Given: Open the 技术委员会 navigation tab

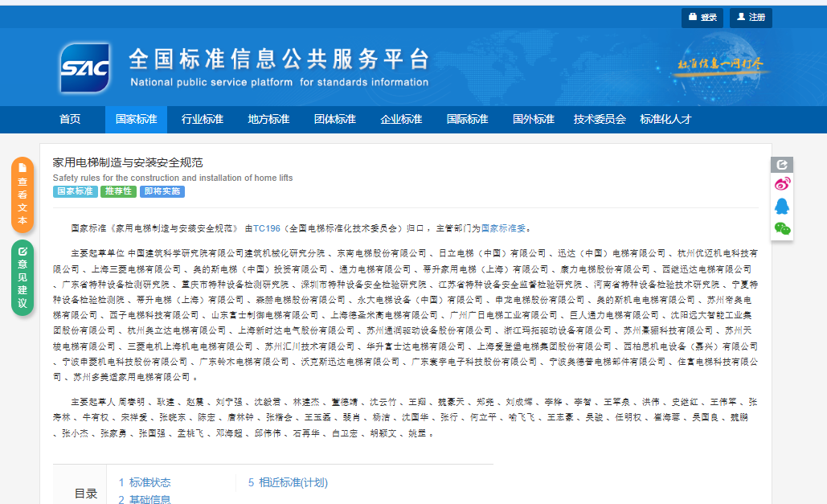Looking at the screenshot, I should [600, 119].
